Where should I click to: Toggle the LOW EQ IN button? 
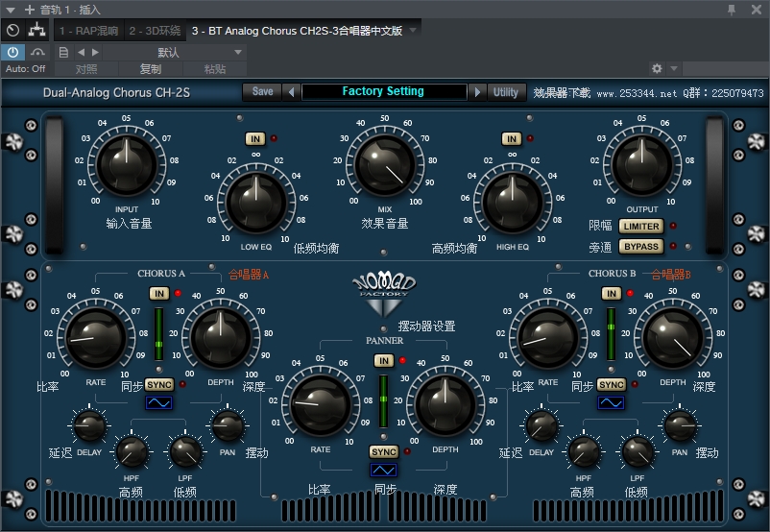click(255, 139)
